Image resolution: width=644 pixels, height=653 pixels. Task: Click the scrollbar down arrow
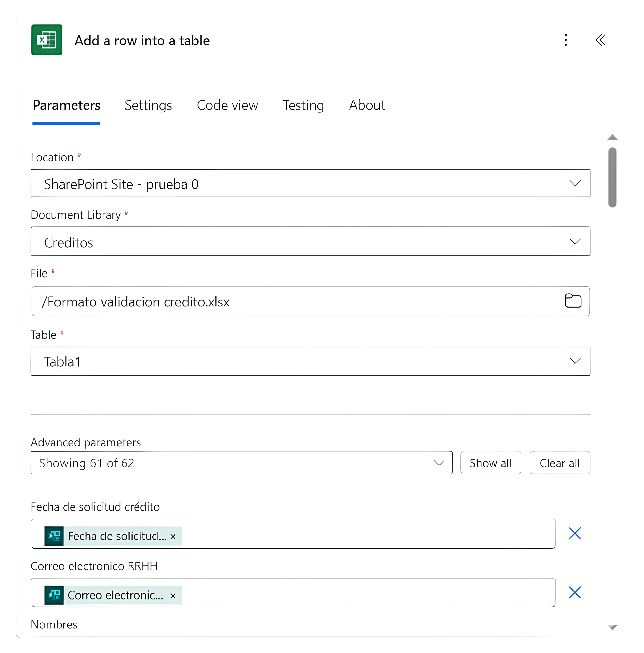tap(612, 627)
